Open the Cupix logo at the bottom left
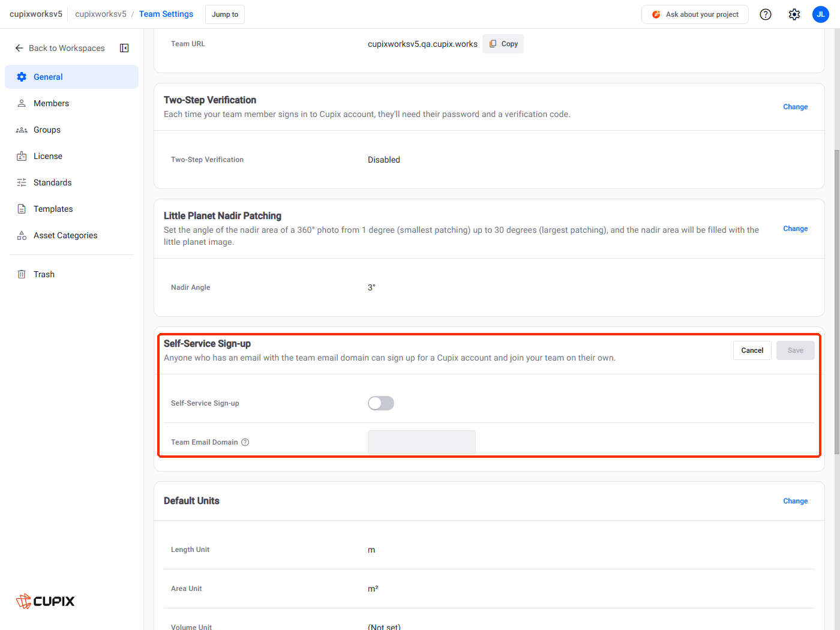Screen dimensions: 840x630 point(46,601)
